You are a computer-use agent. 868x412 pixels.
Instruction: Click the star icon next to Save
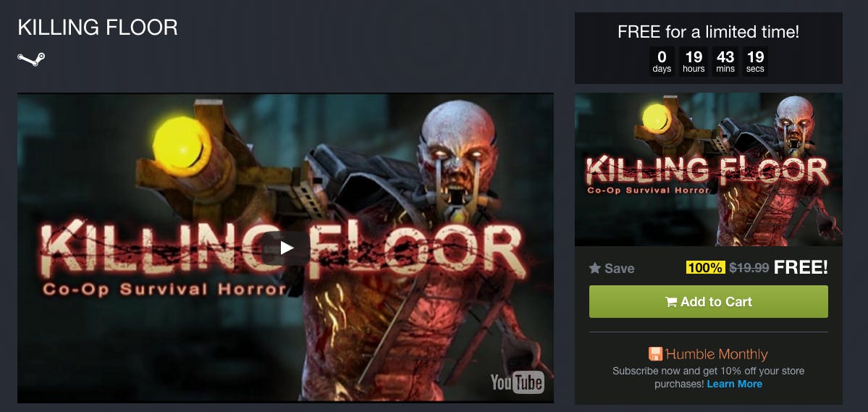click(595, 268)
